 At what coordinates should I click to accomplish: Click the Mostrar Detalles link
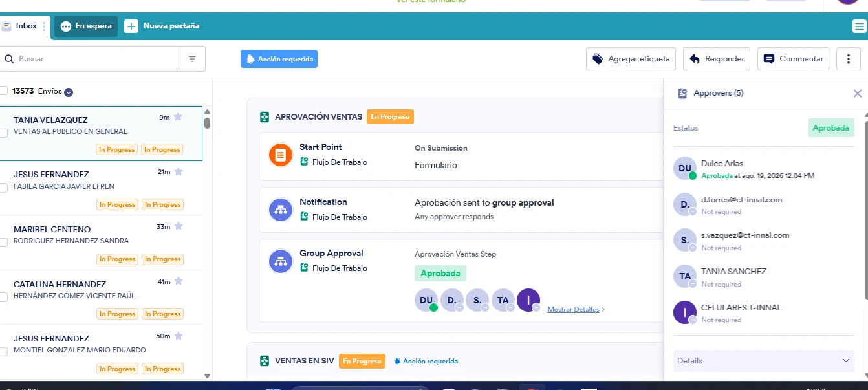click(x=576, y=309)
